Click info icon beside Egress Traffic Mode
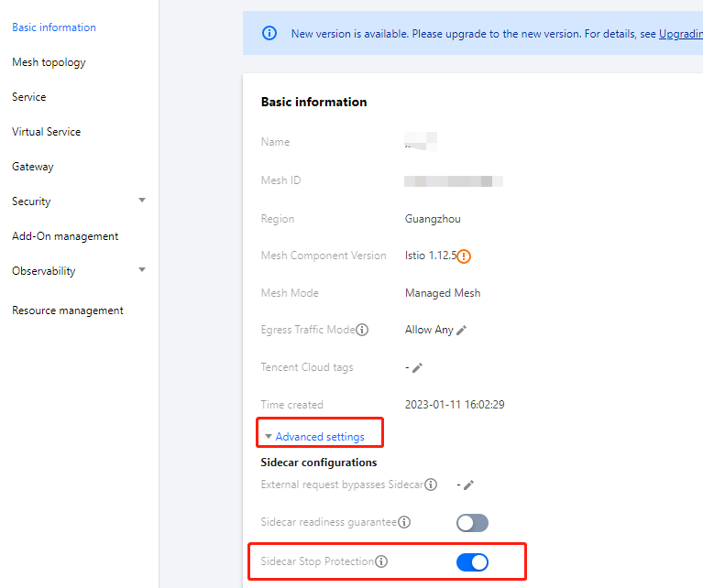703x588 pixels. coord(362,330)
